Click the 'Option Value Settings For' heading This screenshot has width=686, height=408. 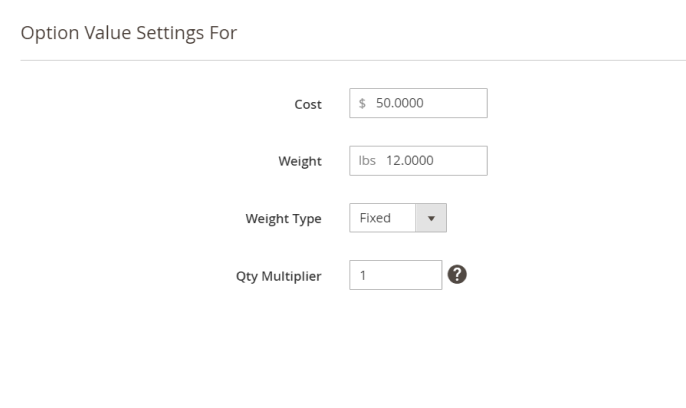129,32
